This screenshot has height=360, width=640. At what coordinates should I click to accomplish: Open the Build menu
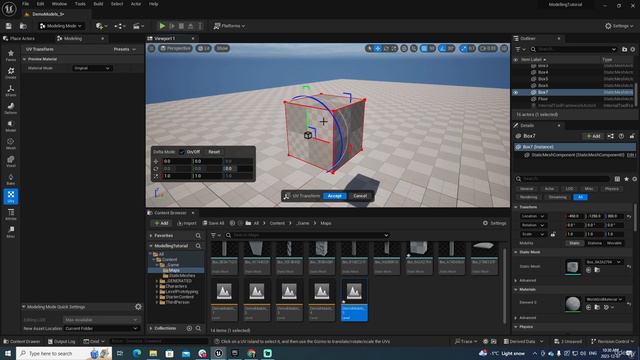(98, 4)
